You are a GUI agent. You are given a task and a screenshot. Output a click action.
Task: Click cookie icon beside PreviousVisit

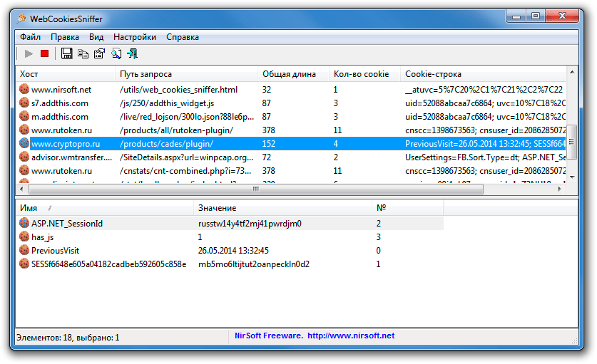(x=24, y=250)
